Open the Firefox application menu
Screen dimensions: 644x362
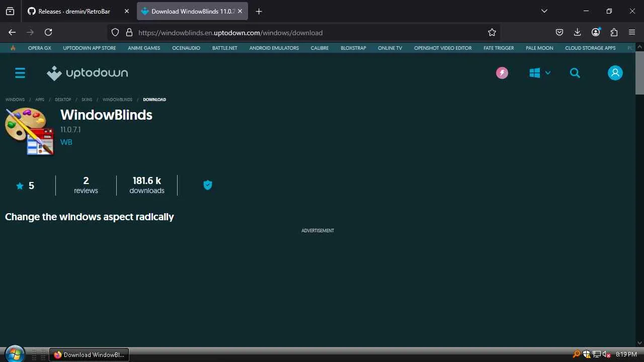point(632,32)
